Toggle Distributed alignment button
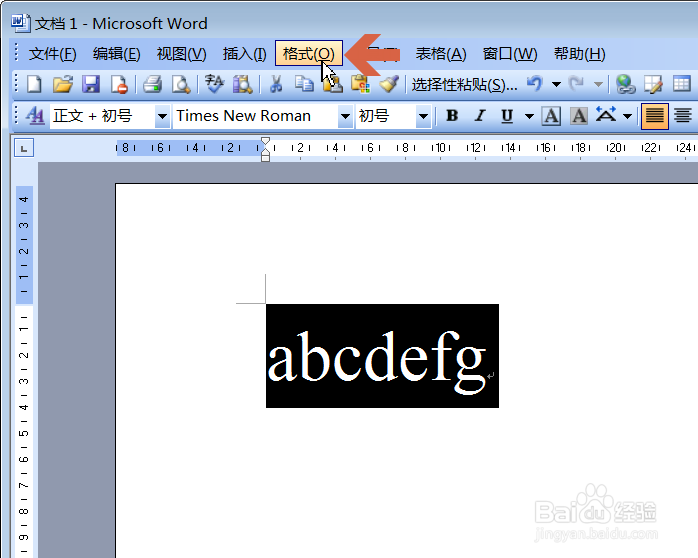Image resolution: width=698 pixels, height=558 pixels. point(682,116)
